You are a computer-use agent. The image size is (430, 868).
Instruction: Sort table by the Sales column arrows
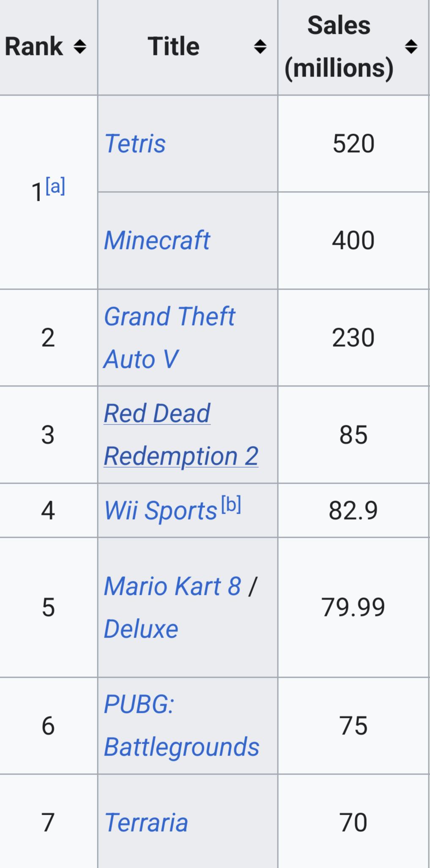click(x=411, y=47)
